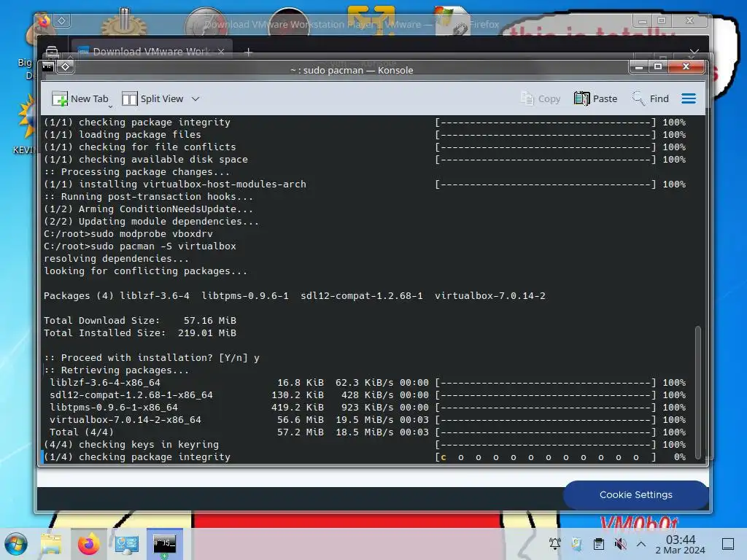Click the 'sudo modprobe vboxdrv' command line
747x560 pixels.
coord(128,234)
